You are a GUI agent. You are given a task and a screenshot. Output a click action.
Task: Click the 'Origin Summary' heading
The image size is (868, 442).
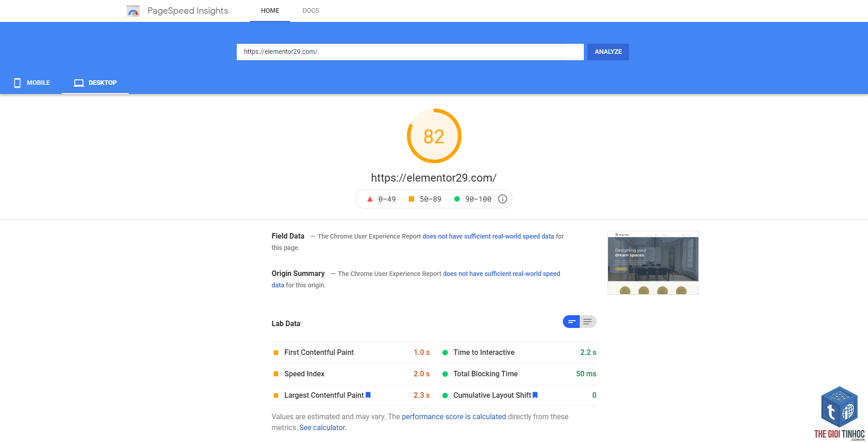pyautogui.click(x=298, y=274)
